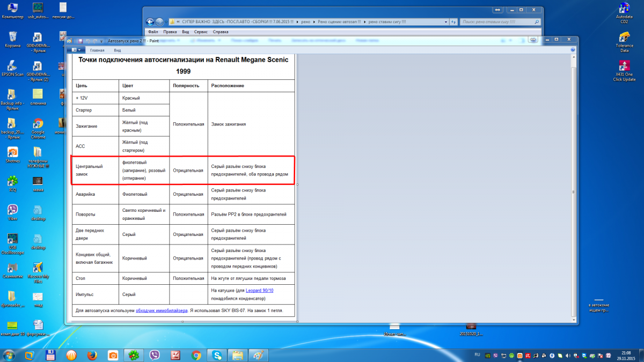644x362 pixels.
Task: Switch to the Вид tab in Paint
Action: coord(117,50)
